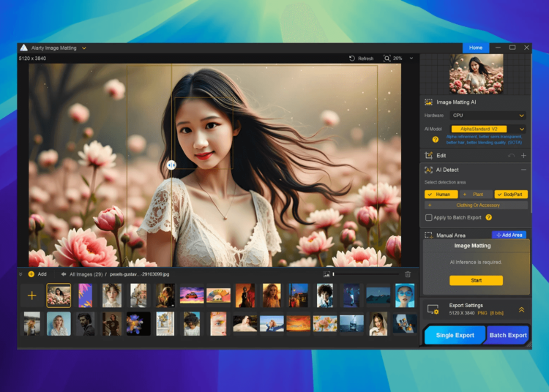Click the split-view compare handle on image

click(171, 165)
